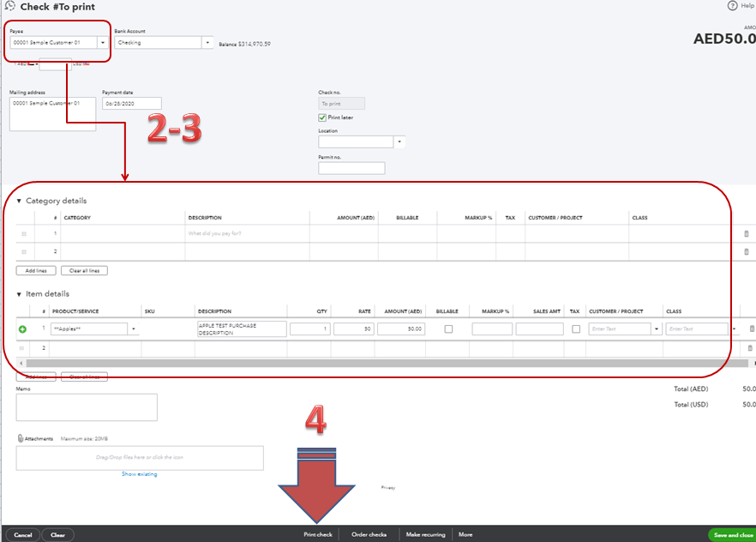Delete item line 2 with trash icon
The image size is (756, 542).
[x=750, y=347]
